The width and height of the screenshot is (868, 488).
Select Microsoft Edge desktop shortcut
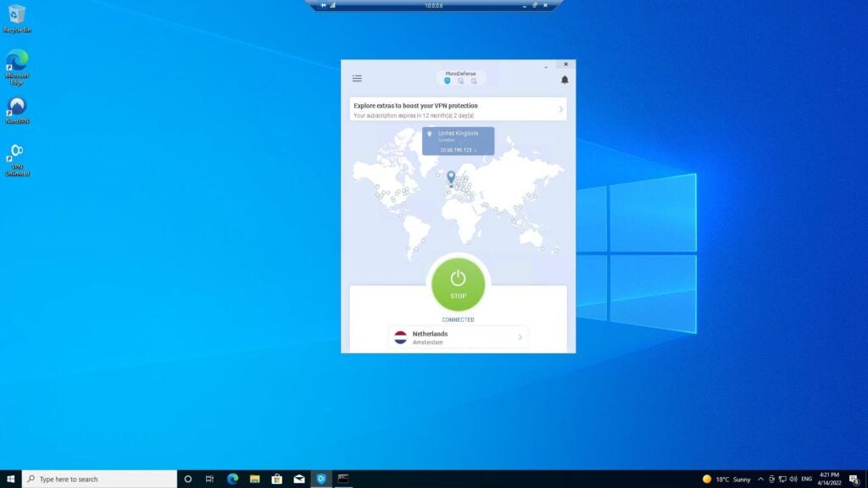[17, 67]
